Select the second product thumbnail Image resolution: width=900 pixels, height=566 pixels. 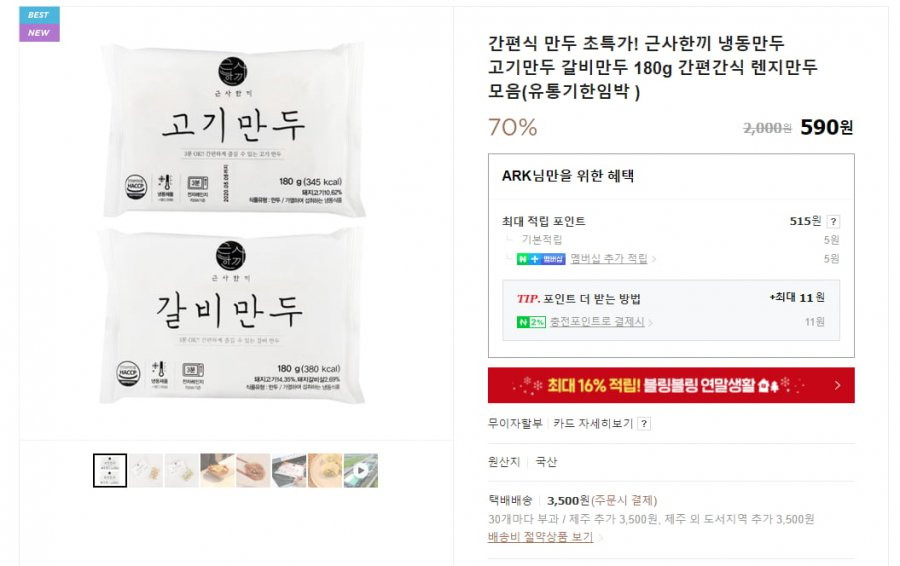146,471
